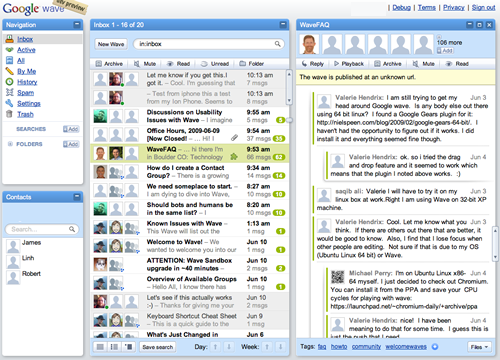Collapse the Navigation panel
Screen dimensions: 500x360
coord(77,24)
